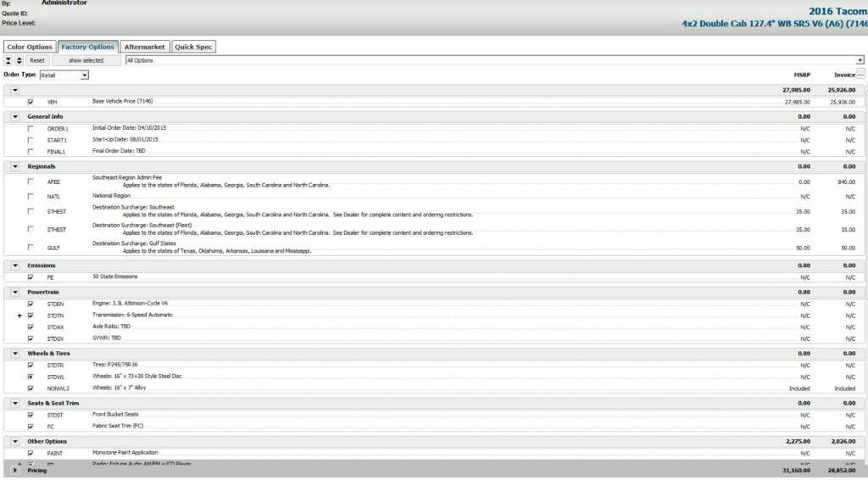This screenshot has height=480, width=868.
Task: Click the 840.00 invoice value for AFEE
Action: click(847, 181)
